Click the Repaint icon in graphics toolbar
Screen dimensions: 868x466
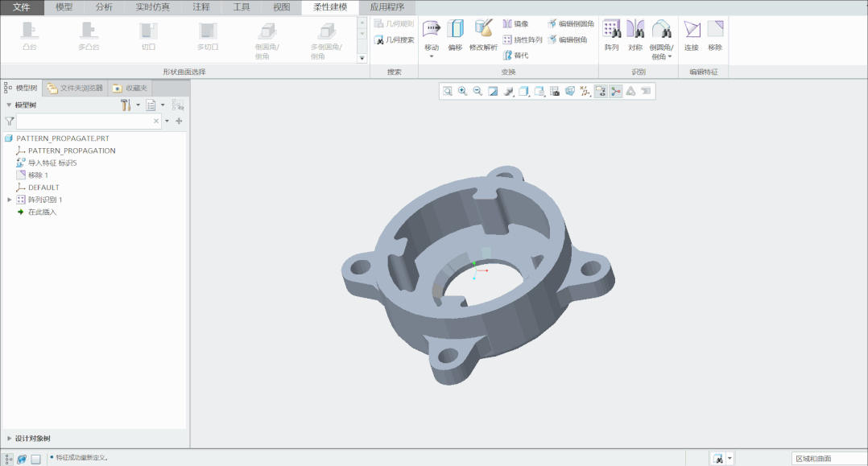493,91
